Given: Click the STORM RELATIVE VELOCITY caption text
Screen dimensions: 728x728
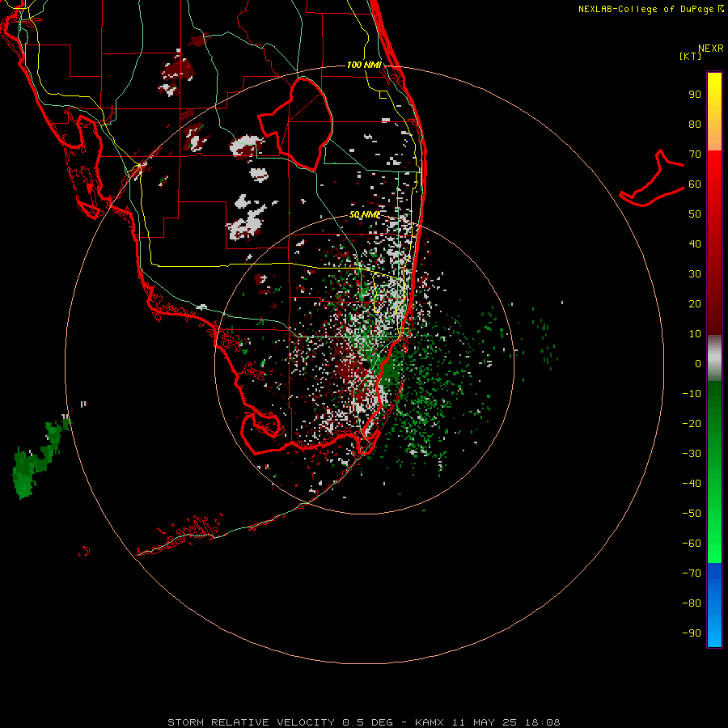Looking at the screenshot, I should [251, 722].
